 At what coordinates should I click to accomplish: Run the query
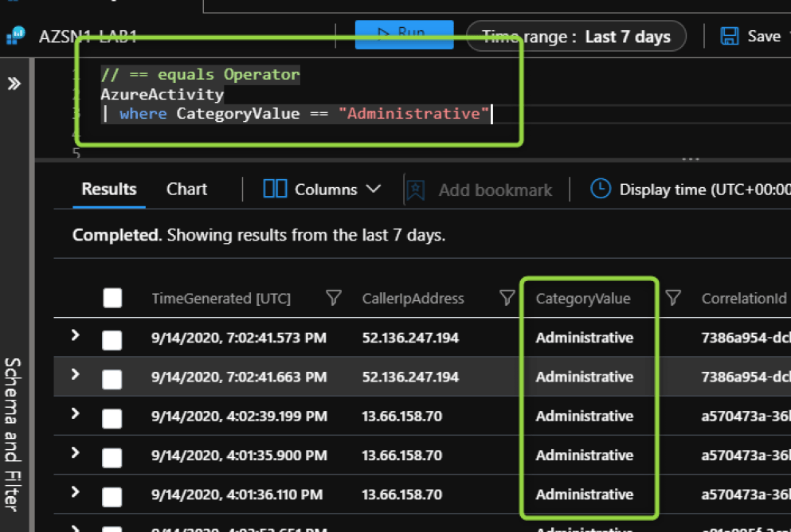tap(404, 34)
